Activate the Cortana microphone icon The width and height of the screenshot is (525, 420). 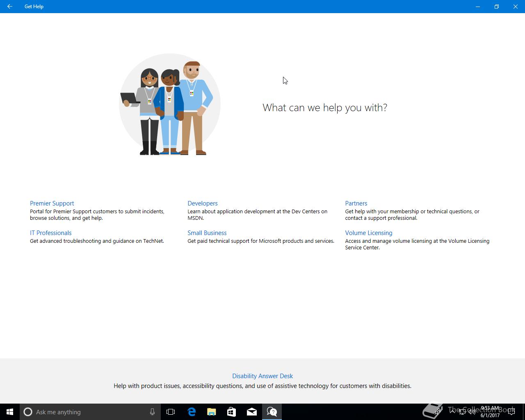pos(152,412)
